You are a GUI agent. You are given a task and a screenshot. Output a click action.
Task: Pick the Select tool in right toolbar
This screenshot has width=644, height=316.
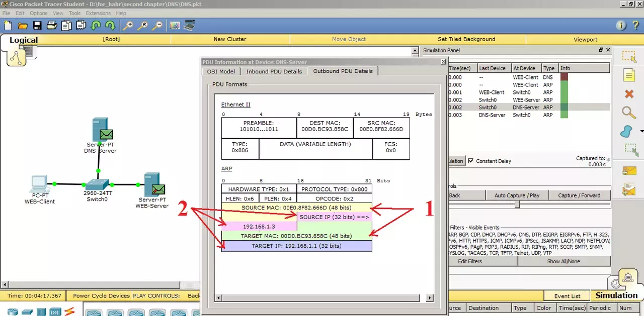click(628, 57)
